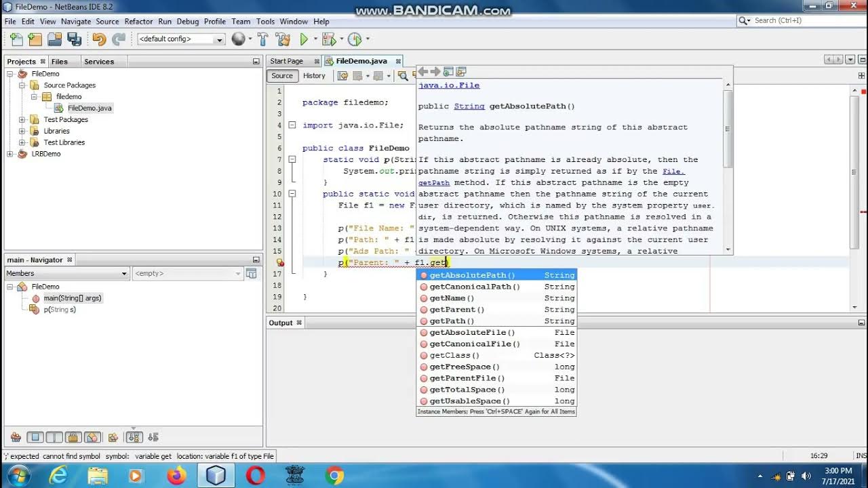The image size is (868, 488).
Task: Toggle Show Inherited Members in Navigator
Action: coord(16,437)
